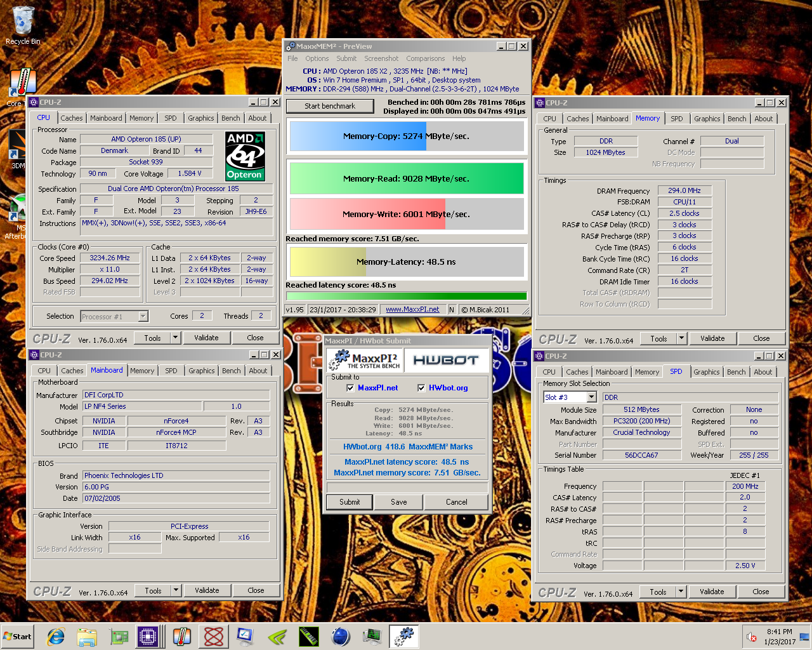Viewport: 812px width, 650px height.
Task: Click the Memory-Latency 48.5 ns bar
Action: (x=407, y=262)
